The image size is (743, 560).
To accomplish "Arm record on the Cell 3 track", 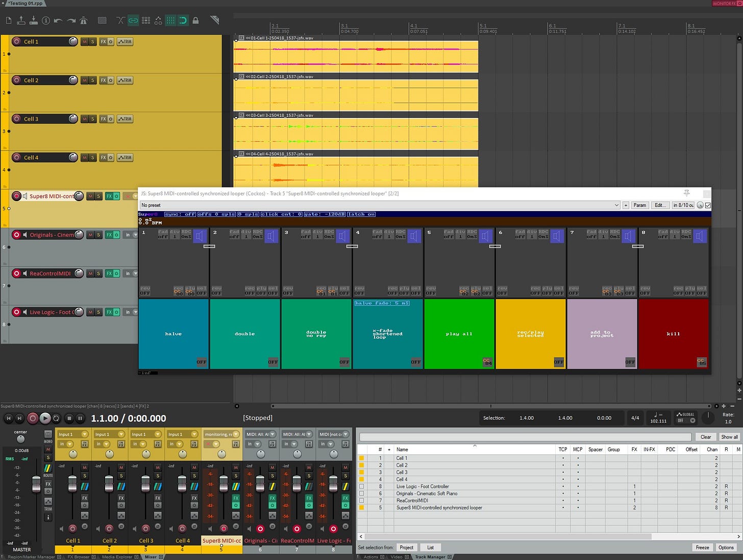I will [x=17, y=119].
